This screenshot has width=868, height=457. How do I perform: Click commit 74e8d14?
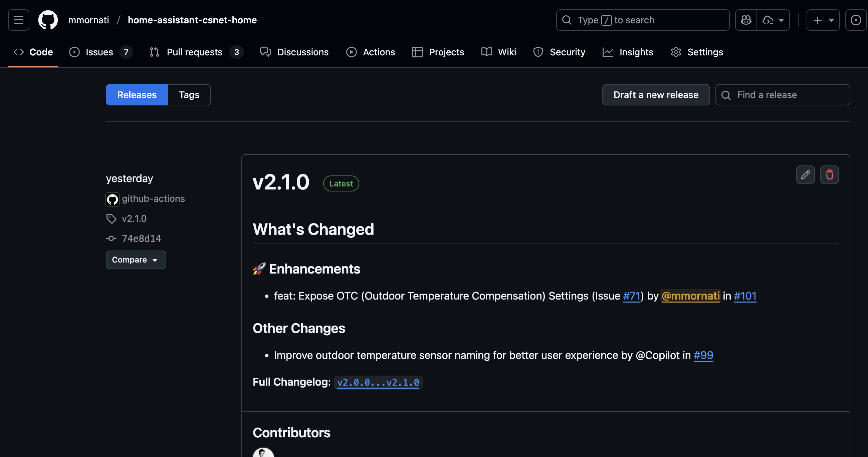[x=142, y=238]
